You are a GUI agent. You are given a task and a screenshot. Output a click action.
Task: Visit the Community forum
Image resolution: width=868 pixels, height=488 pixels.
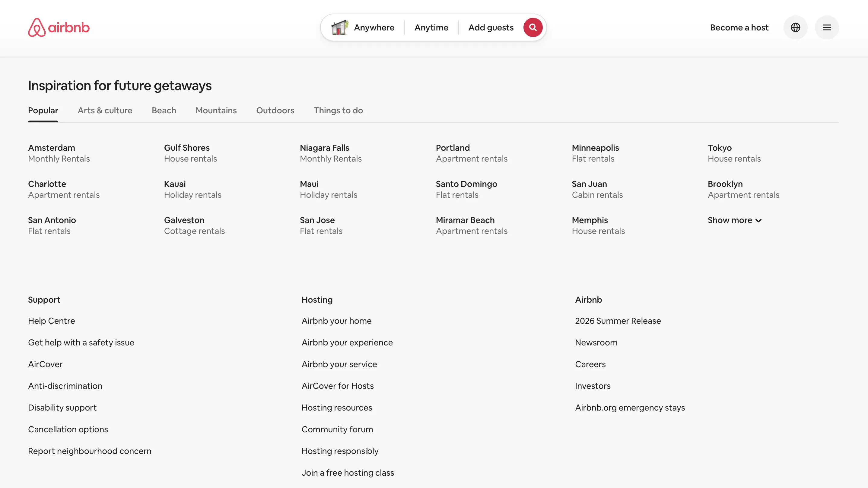337,430
